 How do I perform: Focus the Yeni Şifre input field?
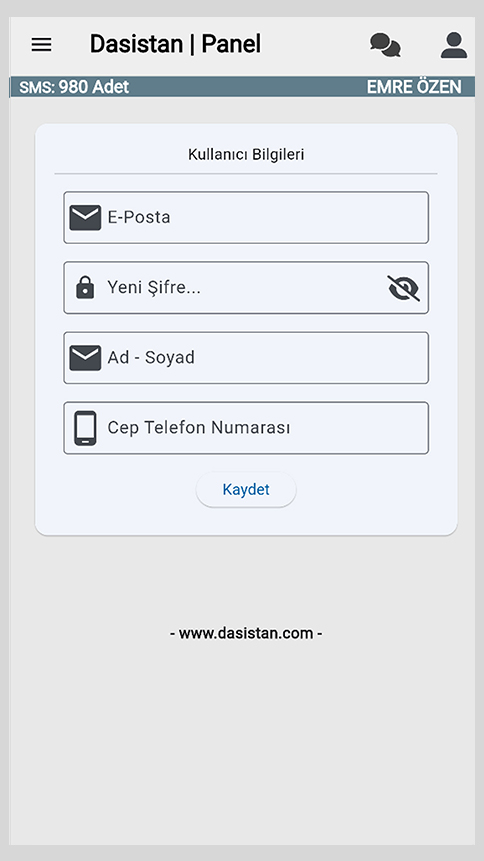[246, 288]
